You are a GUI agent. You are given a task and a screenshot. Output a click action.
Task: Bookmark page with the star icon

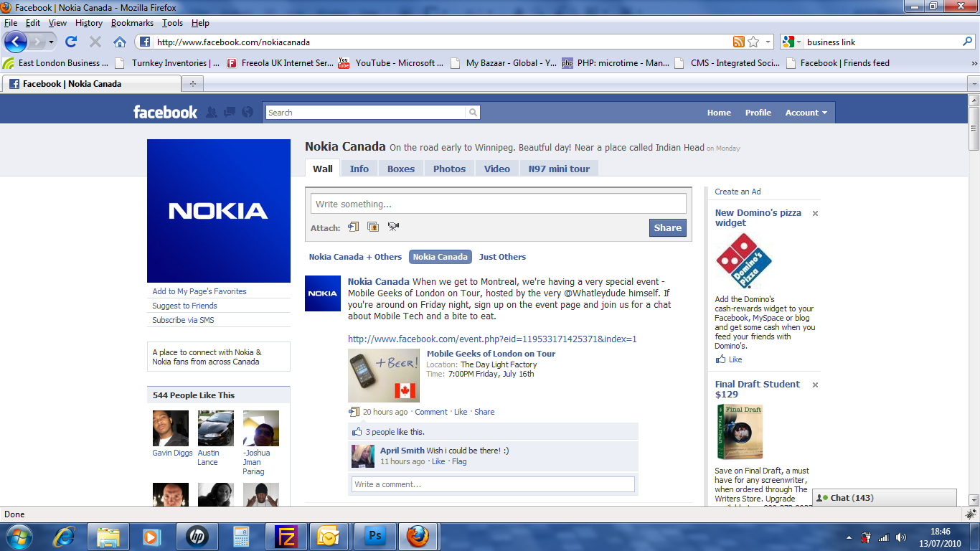click(753, 42)
